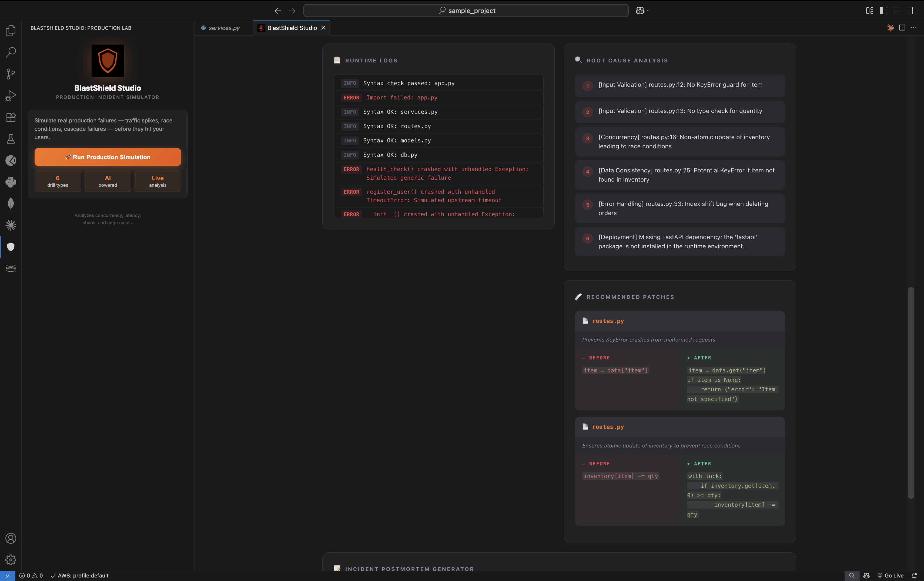This screenshot has height=581, width=924.
Task: Toggle the primary side bar visibility
Action: [x=883, y=11]
